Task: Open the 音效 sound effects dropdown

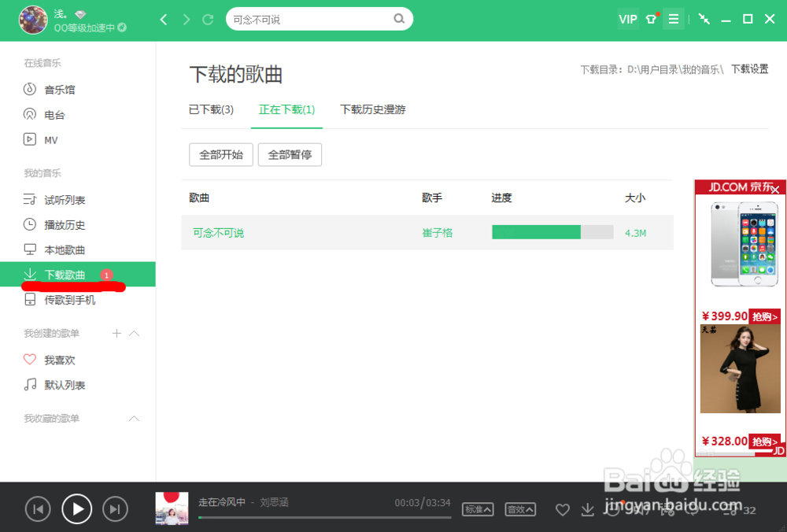Action: coord(520,509)
